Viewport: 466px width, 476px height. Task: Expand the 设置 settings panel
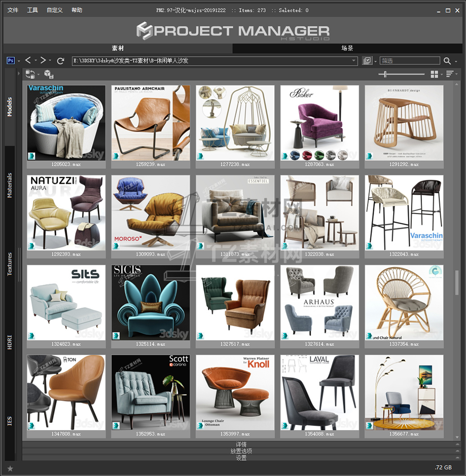point(241,458)
